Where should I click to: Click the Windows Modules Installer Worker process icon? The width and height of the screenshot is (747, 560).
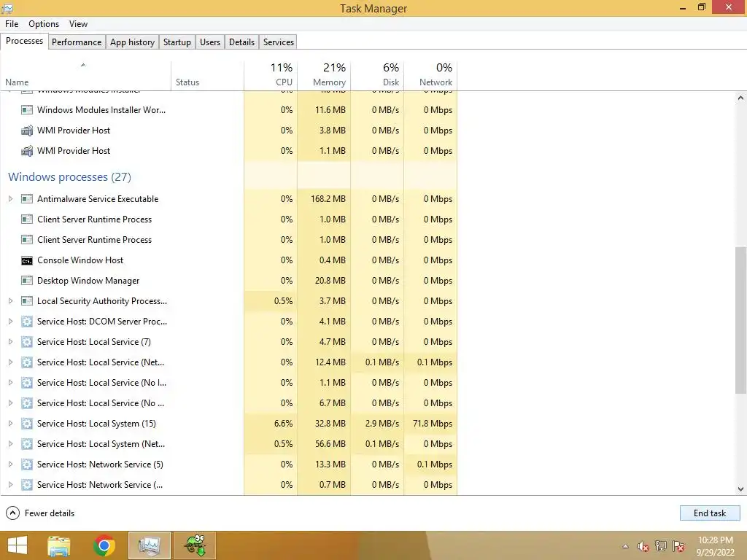[x=27, y=110]
